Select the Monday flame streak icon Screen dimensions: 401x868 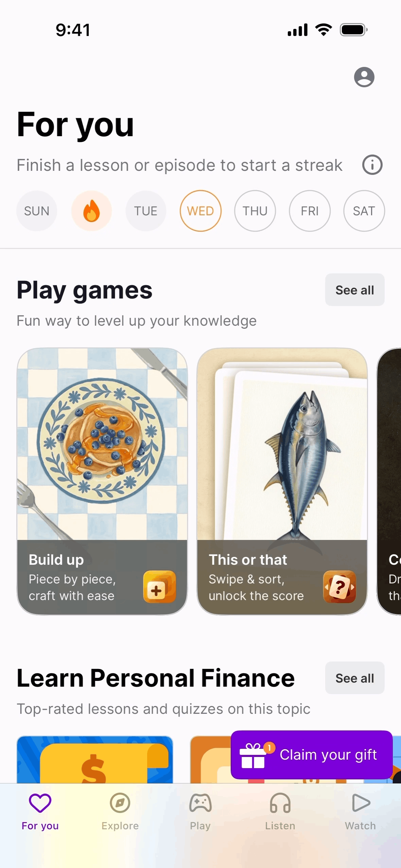point(91,211)
